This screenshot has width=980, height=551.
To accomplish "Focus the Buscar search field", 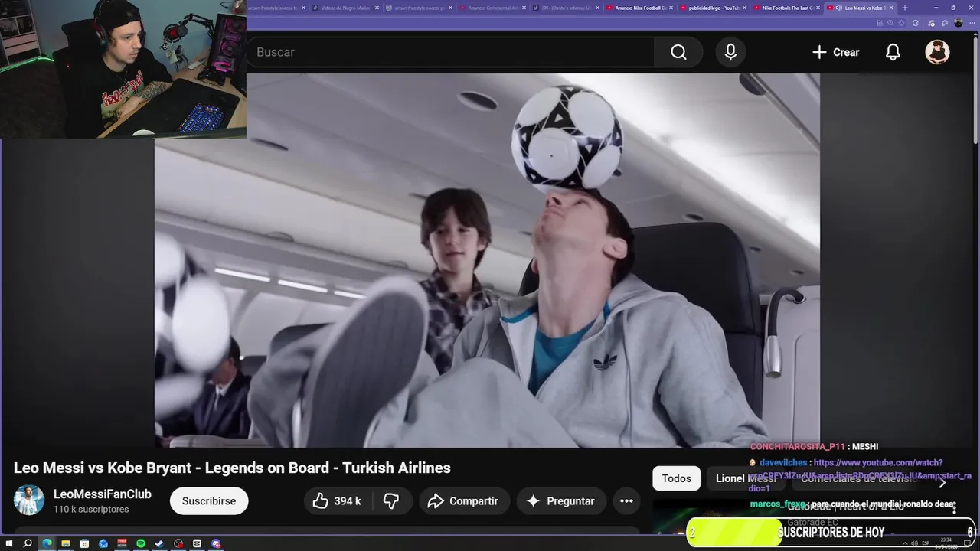I will [452, 52].
